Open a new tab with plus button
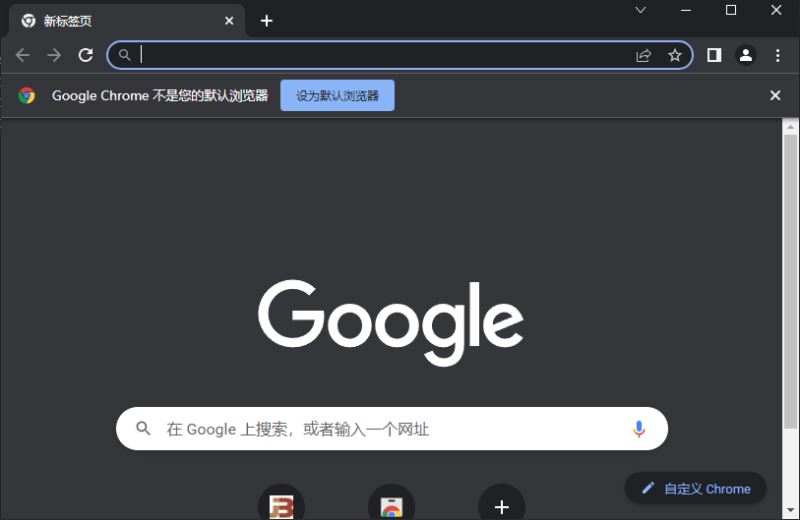This screenshot has width=800, height=520. pos(266,21)
